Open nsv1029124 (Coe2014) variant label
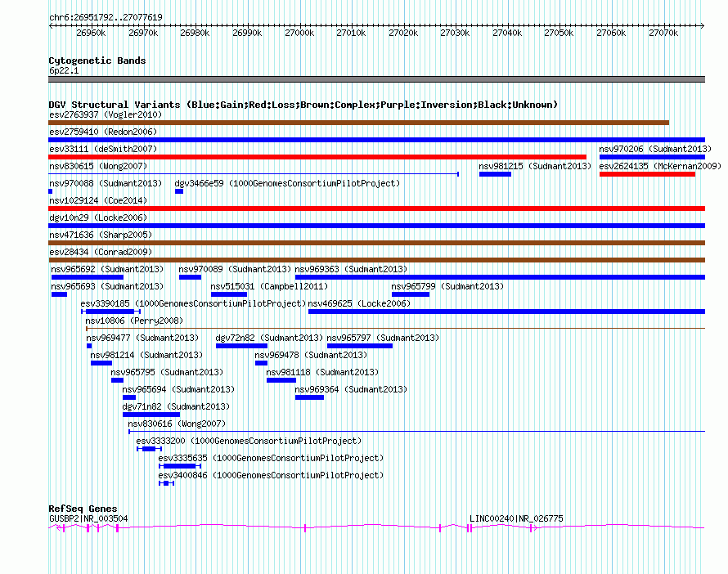This screenshot has height=574, width=728. [x=98, y=200]
